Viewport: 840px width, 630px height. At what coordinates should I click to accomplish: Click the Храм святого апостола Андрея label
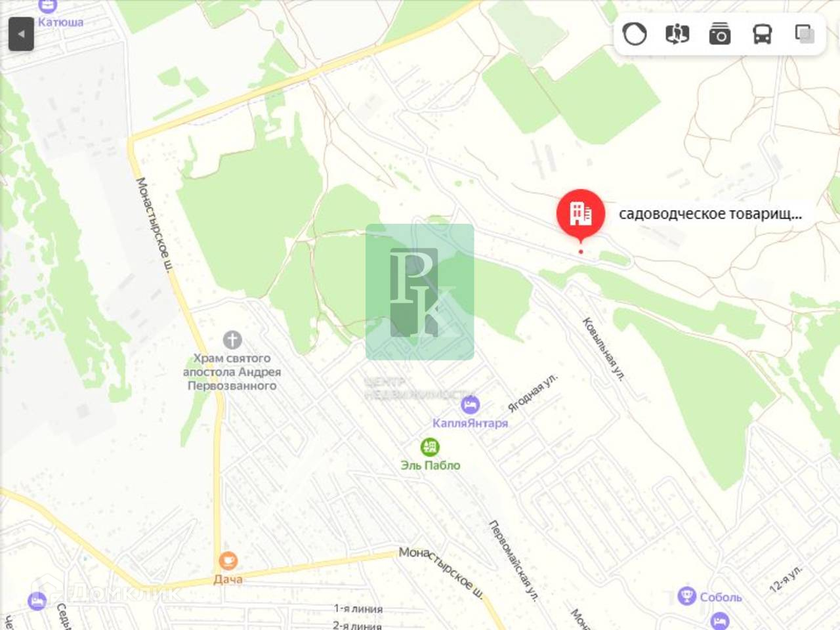click(x=232, y=372)
